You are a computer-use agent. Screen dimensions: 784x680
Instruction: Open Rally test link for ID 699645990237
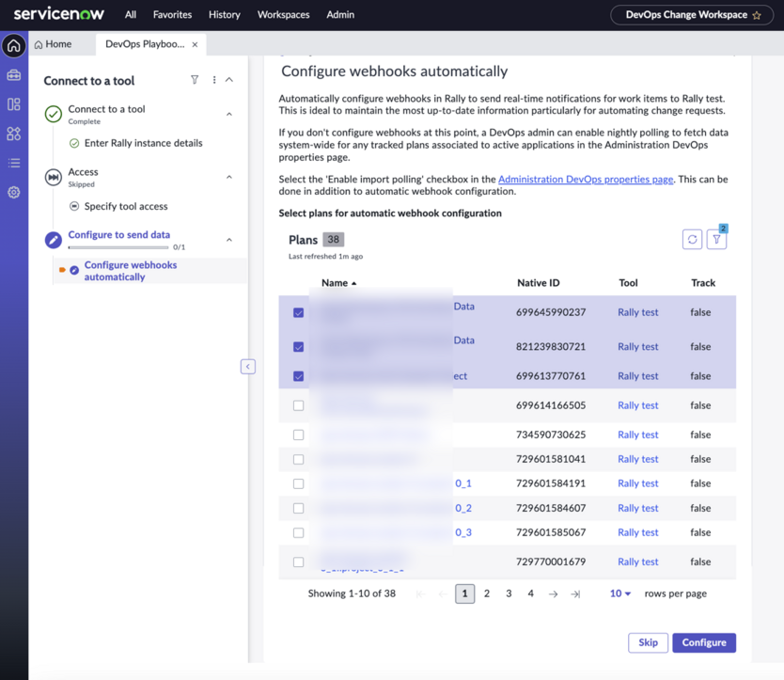pos(638,312)
